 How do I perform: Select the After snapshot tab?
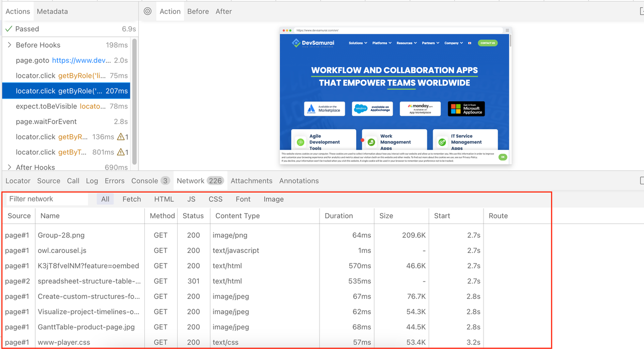coord(223,11)
